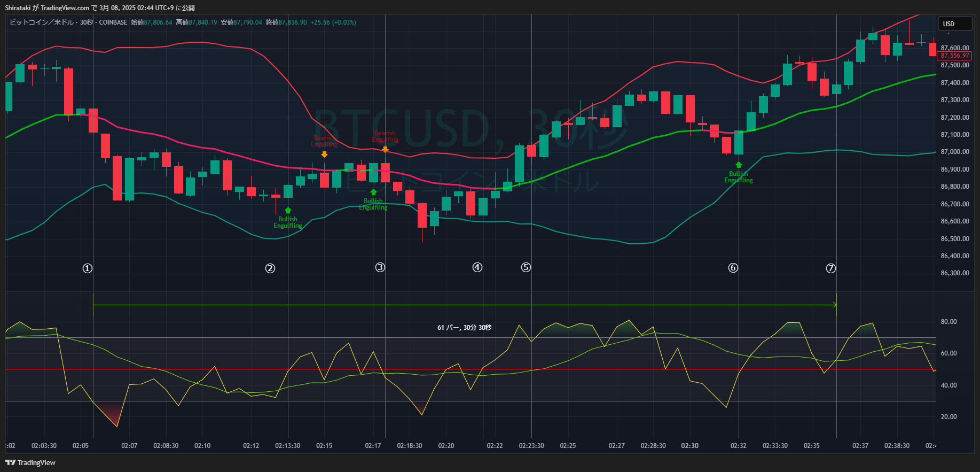
Task: Click the 02:22 time axis label
Action: pyautogui.click(x=495, y=446)
